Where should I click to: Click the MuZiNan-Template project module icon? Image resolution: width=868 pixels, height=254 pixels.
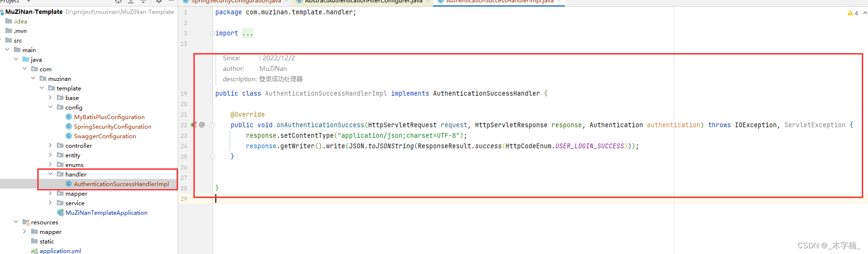click(2, 11)
